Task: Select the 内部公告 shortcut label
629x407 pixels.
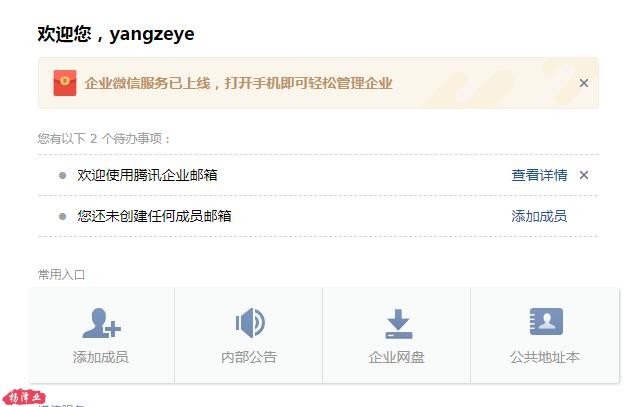Action: coord(249,357)
